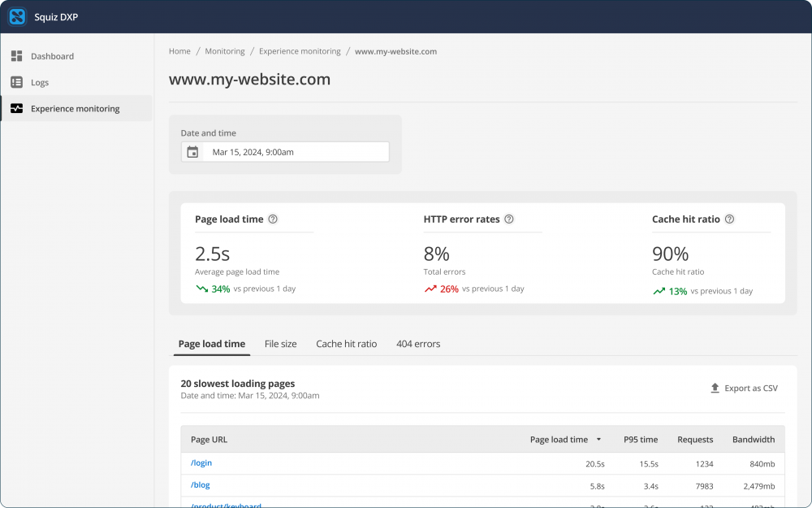Open the 404 errors tab

[418, 344]
